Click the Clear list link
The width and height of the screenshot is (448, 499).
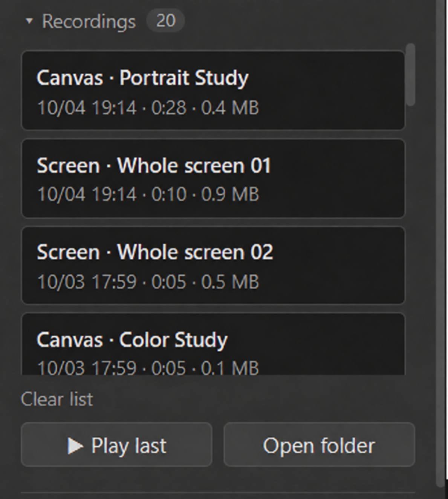57,399
